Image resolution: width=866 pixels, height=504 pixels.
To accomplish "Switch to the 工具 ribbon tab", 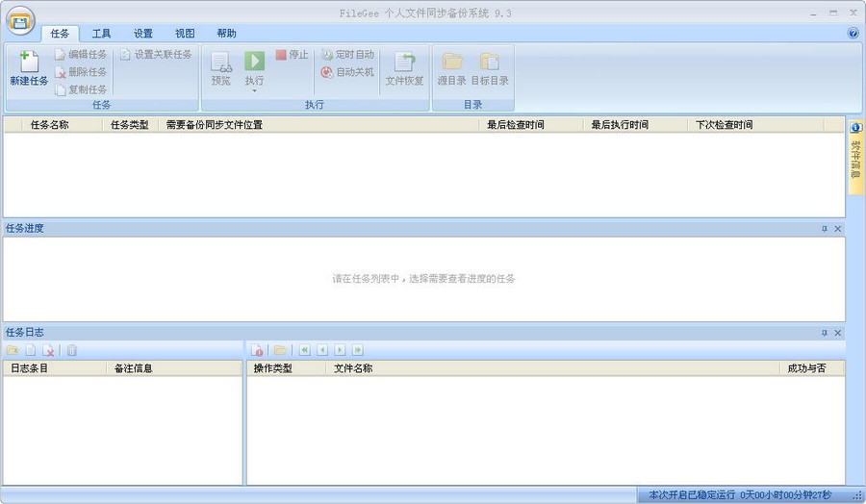I will tap(101, 34).
